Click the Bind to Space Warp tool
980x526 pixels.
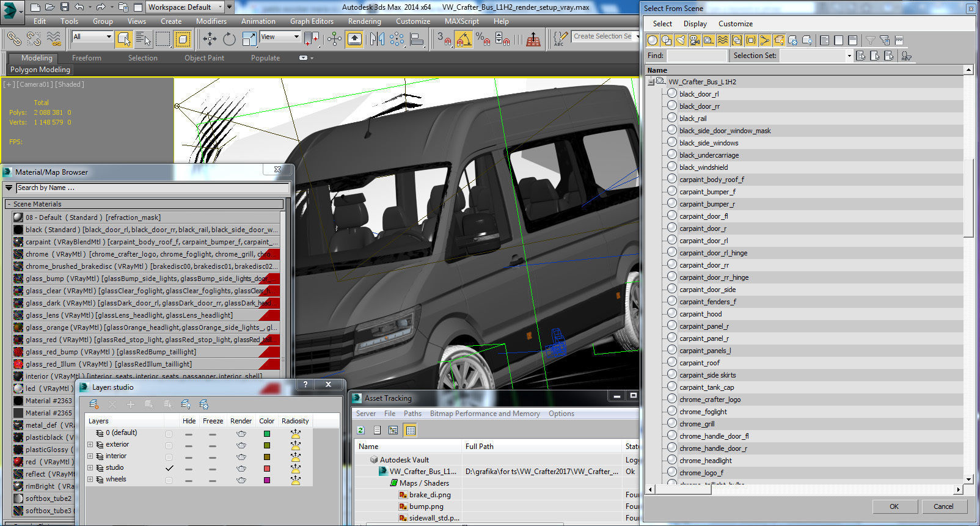point(54,38)
